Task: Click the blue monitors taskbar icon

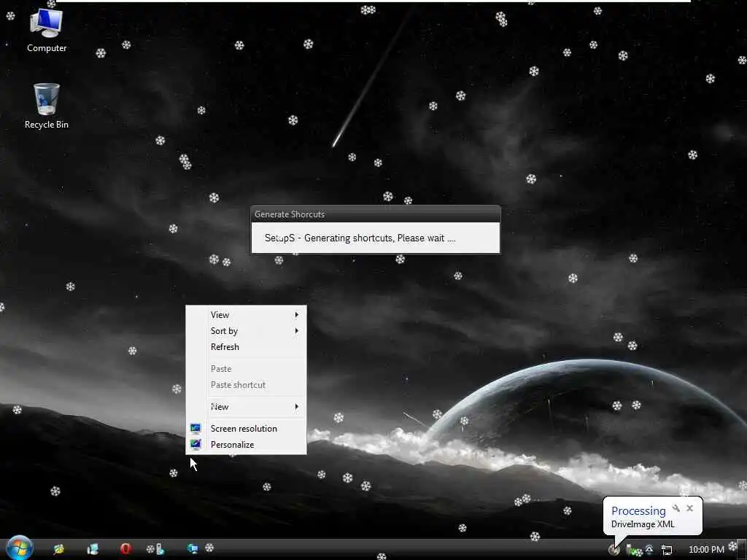Action: (x=193, y=549)
